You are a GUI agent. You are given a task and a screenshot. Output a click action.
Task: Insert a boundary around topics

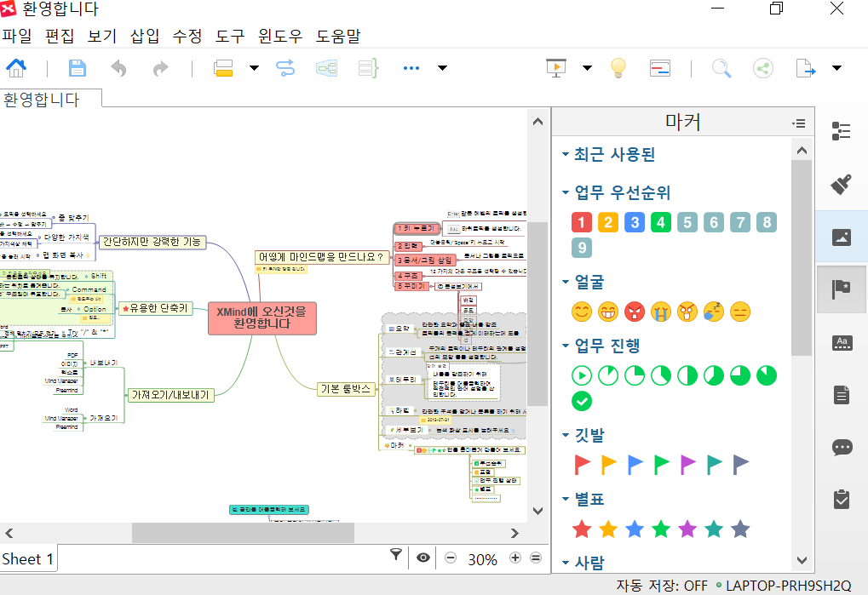coord(326,68)
